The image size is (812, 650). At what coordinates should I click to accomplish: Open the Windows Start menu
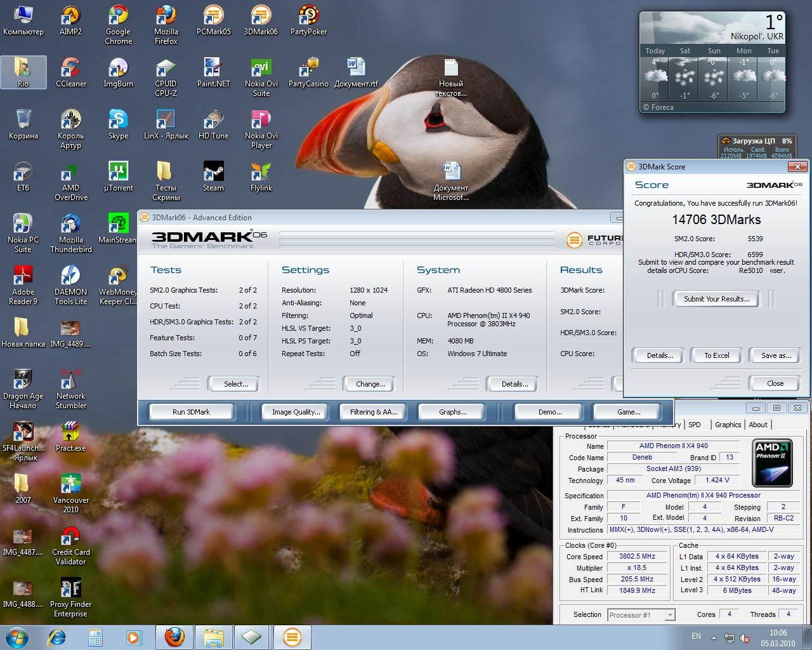point(16,637)
